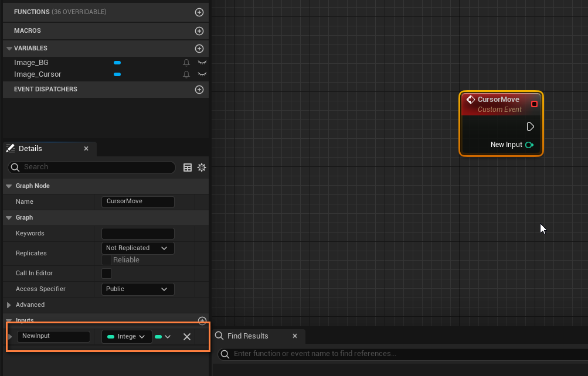Toggle the bell icon for Image_BG
588x376 pixels.
pyautogui.click(x=186, y=63)
